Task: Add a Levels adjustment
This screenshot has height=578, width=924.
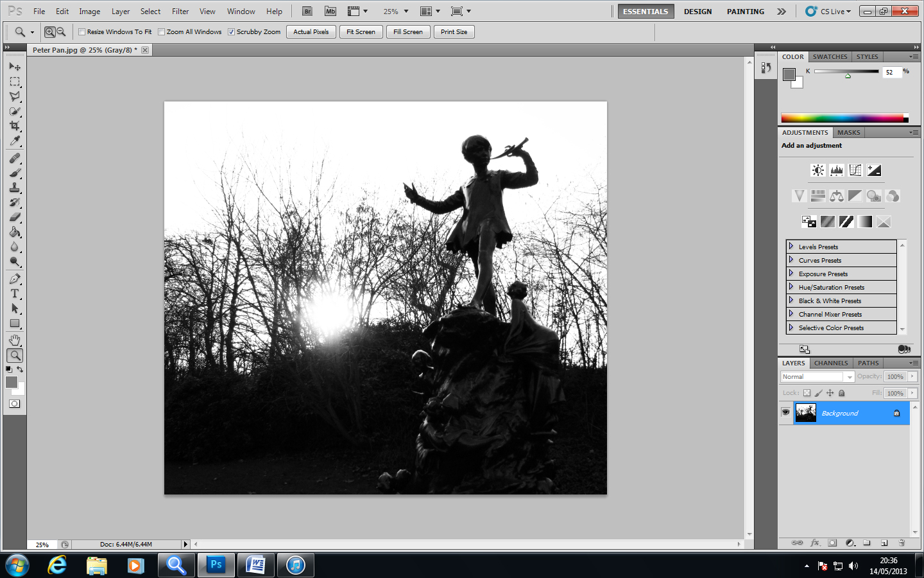Action: tap(836, 170)
